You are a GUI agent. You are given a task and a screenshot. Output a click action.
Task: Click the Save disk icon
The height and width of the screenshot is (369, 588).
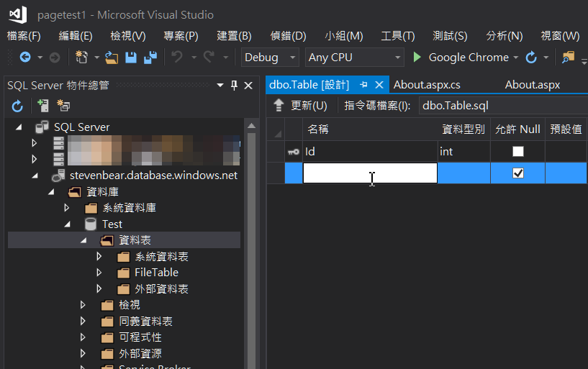click(x=131, y=58)
